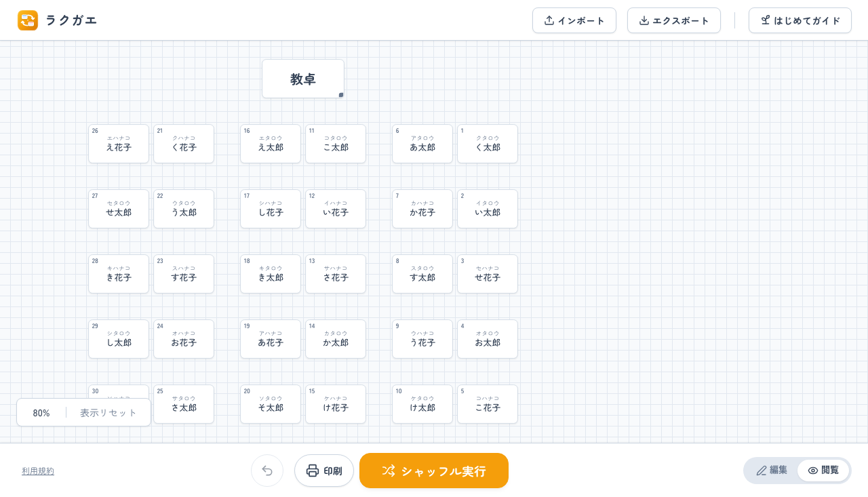This screenshot has width=868, height=497.
Task: Select seat 6 あ太郎
Action: pos(422,144)
